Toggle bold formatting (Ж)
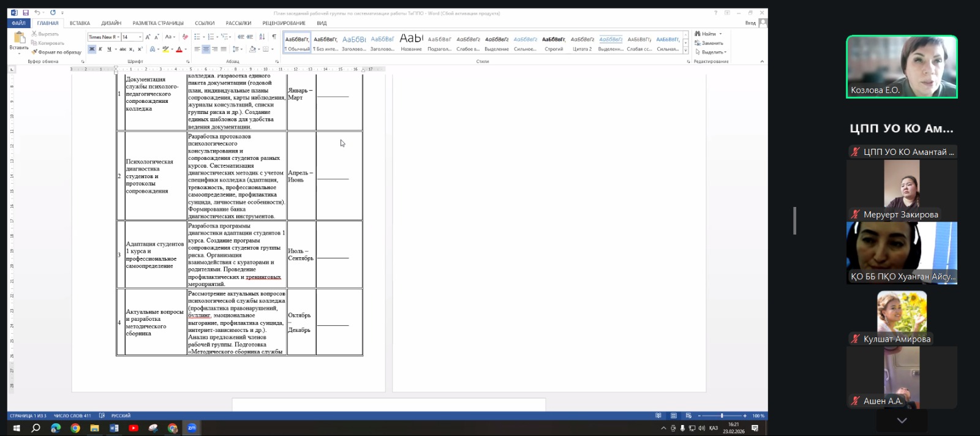 click(92, 49)
